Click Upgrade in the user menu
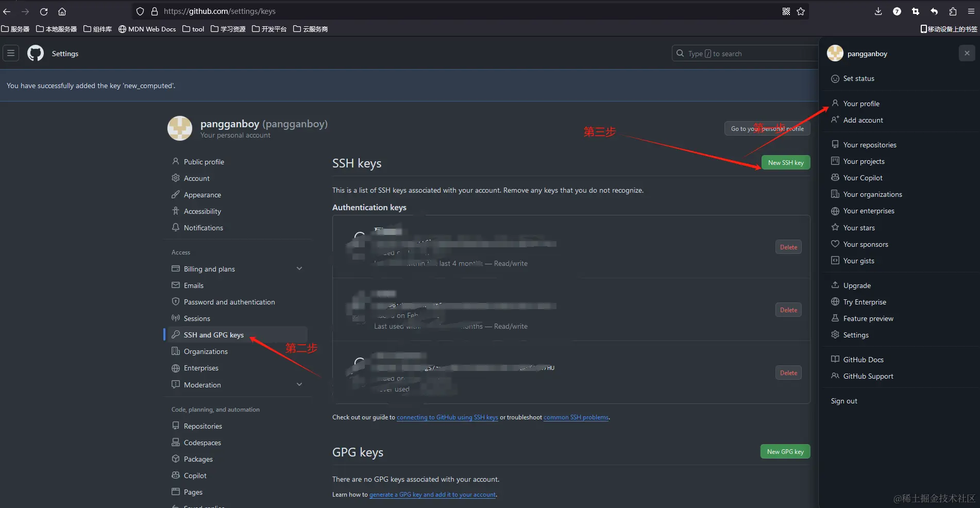This screenshot has height=508, width=980. [x=857, y=285]
